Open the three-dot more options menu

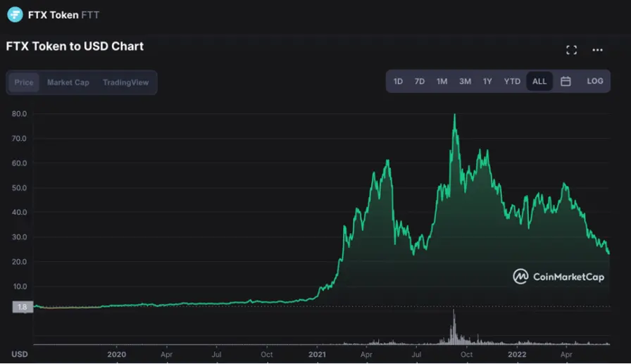click(597, 50)
